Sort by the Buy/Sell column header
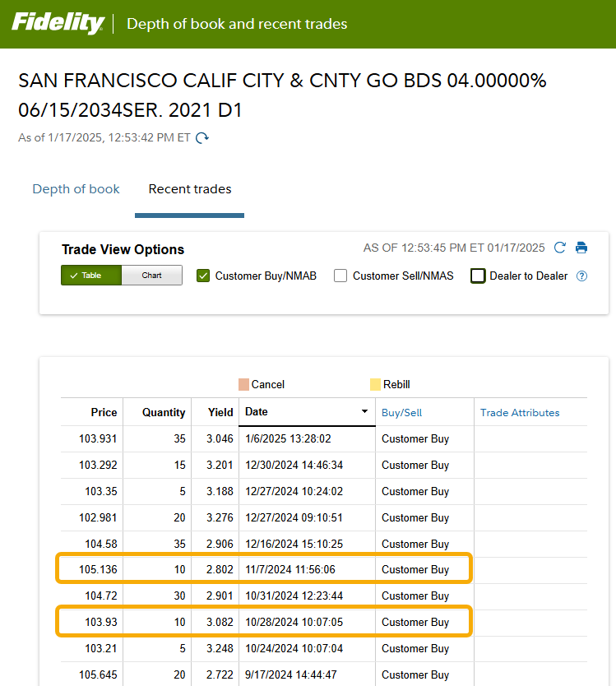The height and width of the screenshot is (686, 616). tap(401, 413)
